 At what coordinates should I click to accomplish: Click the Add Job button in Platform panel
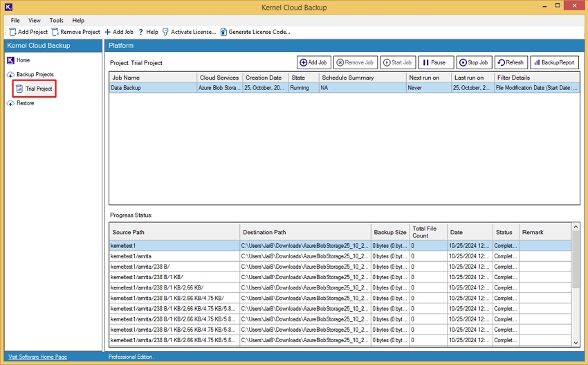coord(314,62)
